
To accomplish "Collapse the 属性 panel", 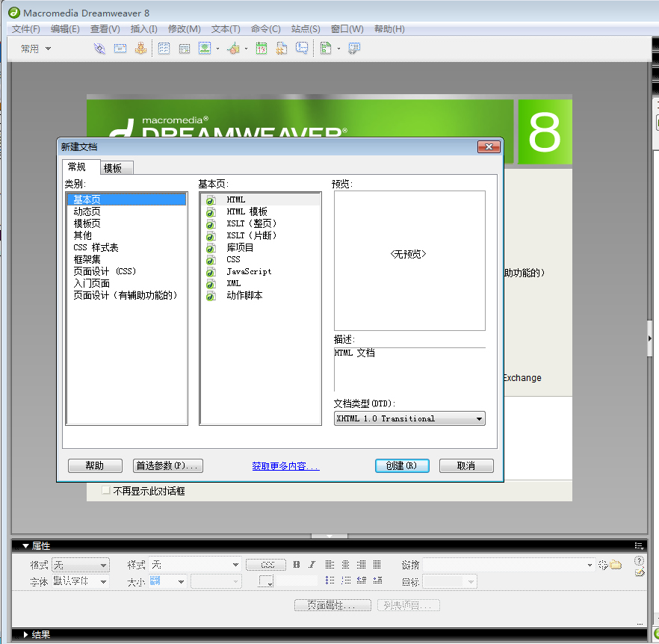I will pyautogui.click(x=25, y=546).
